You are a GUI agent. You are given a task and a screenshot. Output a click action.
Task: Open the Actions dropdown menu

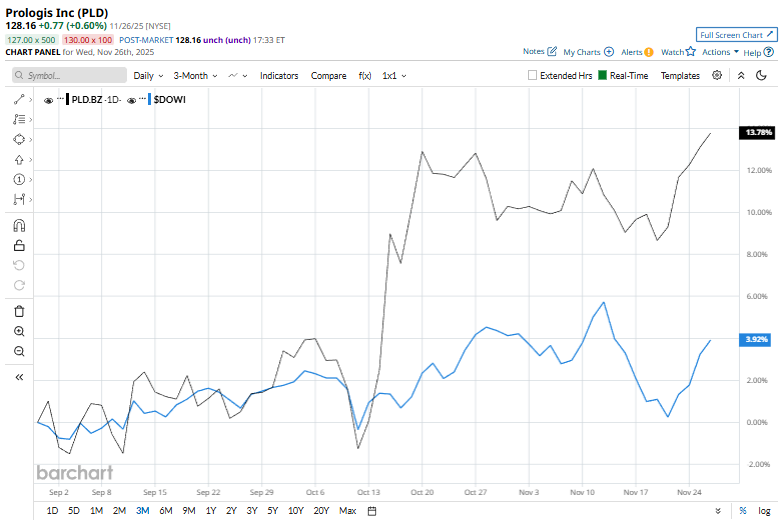pos(720,52)
